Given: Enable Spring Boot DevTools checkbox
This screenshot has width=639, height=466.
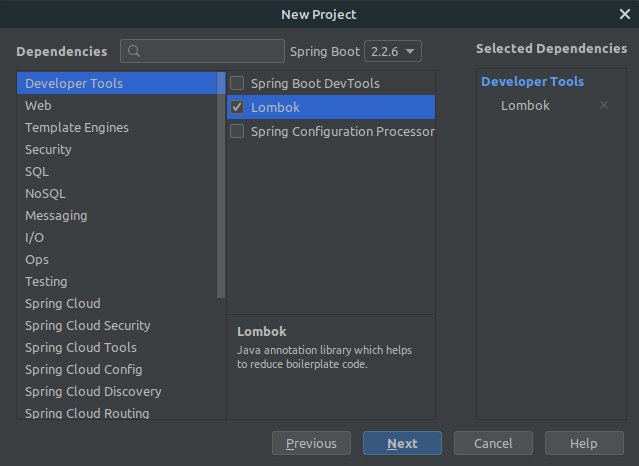Looking at the screenshot, I should [x=237, y=83].
